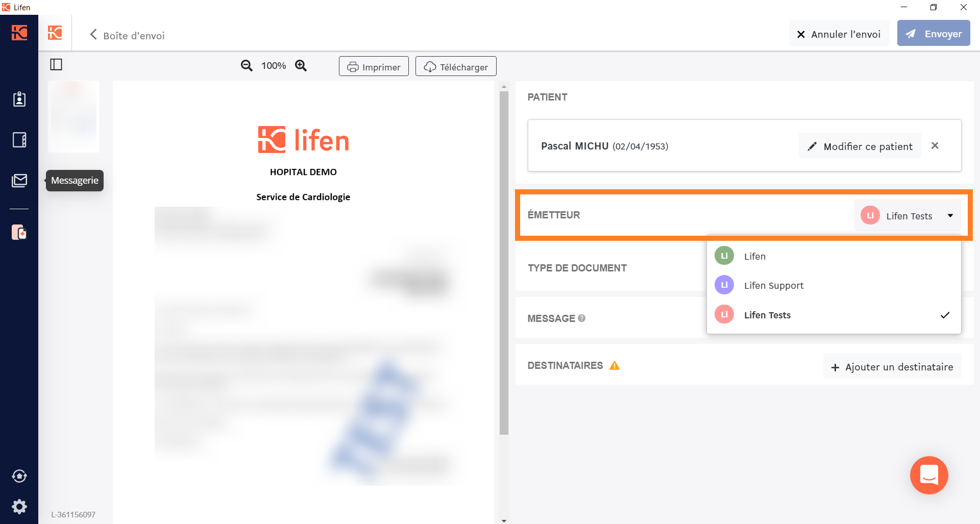Print the document with Imprimer
The width and height of the screenshot is (980, 524).
point(374,66)
